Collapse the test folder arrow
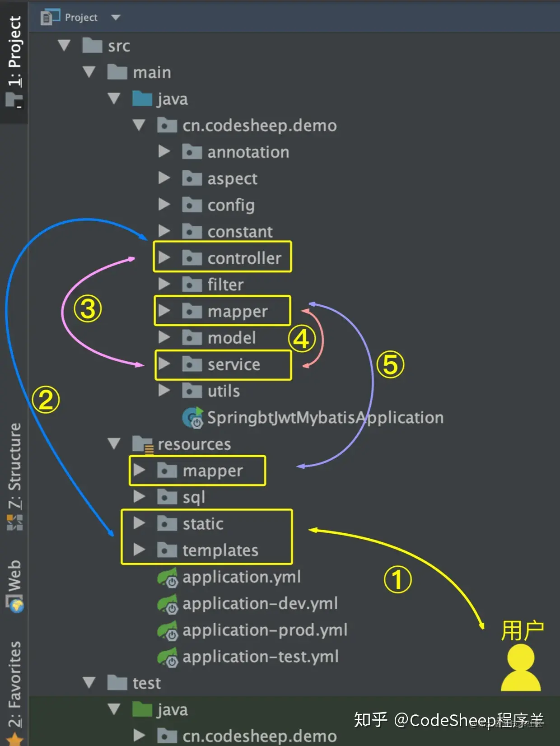560x746 pixels. point(89,683)
